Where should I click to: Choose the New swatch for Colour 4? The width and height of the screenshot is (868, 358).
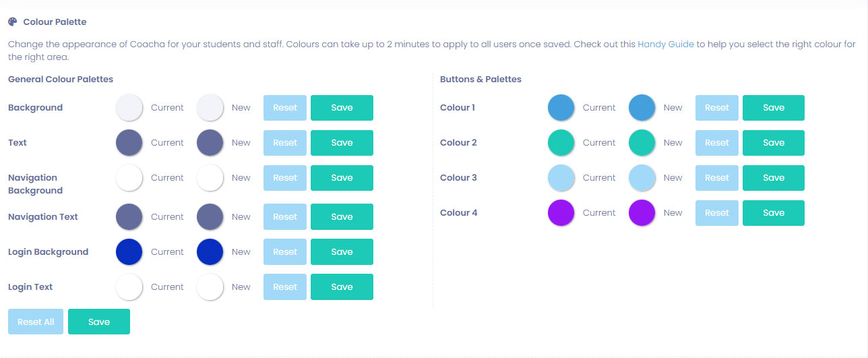(x=642, y=212)
